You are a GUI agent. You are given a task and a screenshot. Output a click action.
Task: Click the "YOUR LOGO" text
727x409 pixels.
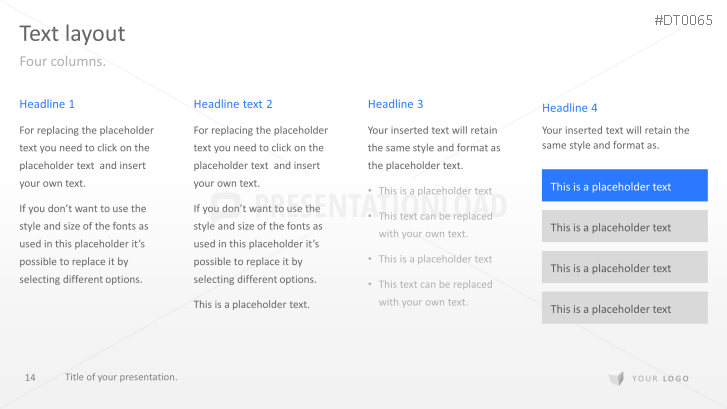coord(660,378)
